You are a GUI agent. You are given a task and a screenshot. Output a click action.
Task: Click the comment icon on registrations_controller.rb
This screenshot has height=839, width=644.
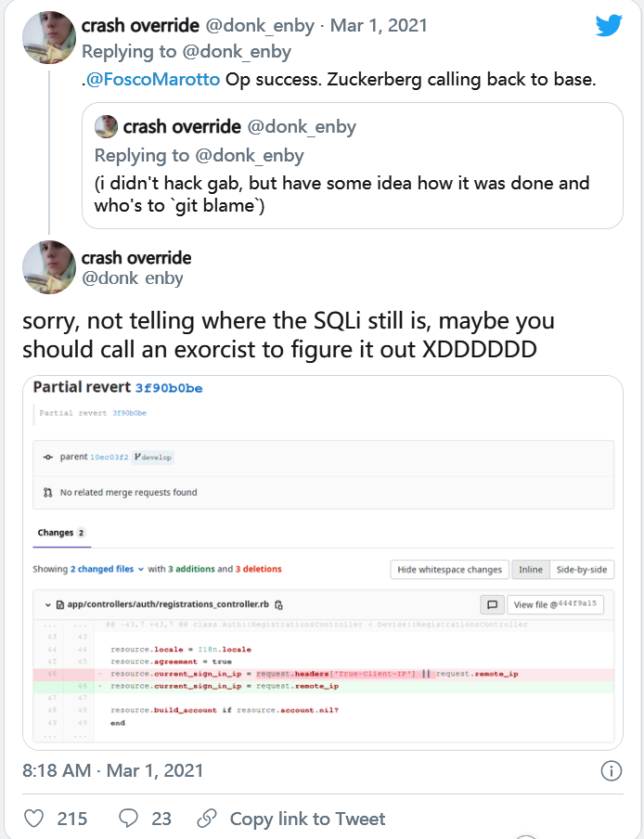click(492, 604)
